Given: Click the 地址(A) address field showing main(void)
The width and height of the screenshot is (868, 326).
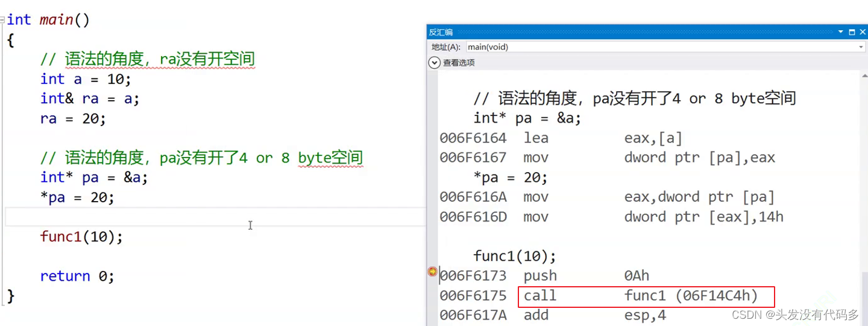Looking at the screenshot, I should [x=666, y=46].
